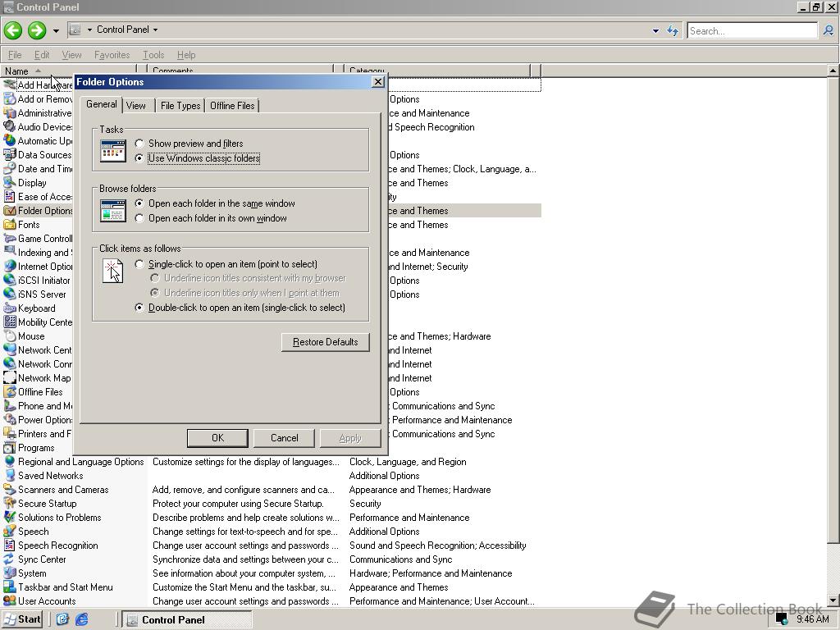
Task: Click the Refresh icon beside address bar
Action: click(x=673, y=30)
